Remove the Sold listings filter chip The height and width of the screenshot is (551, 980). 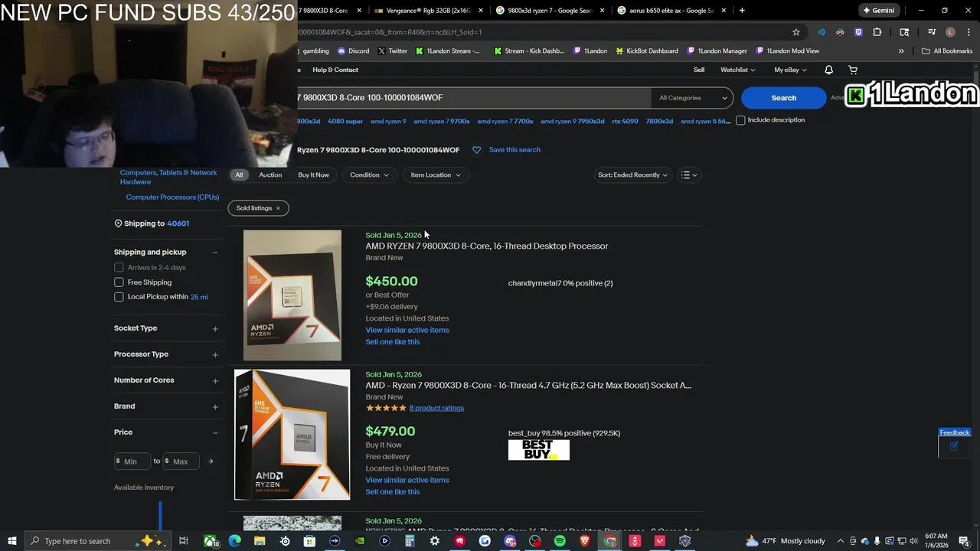pyautogui.click(x=278, y=208)
